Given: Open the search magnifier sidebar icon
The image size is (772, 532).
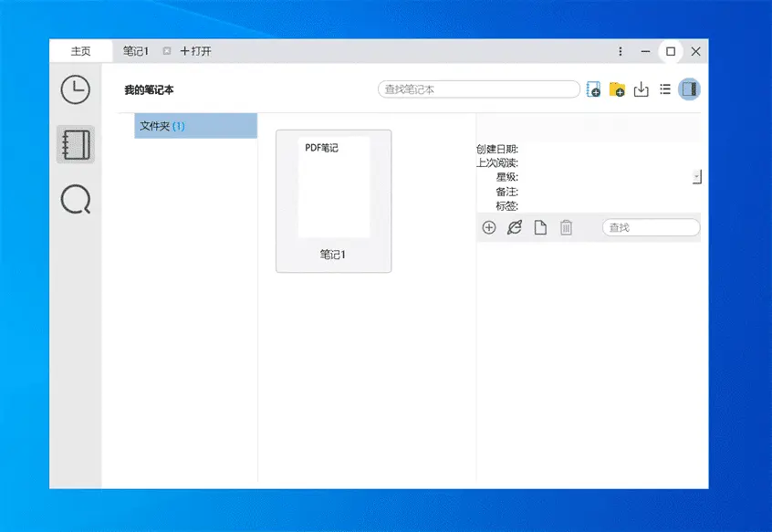Looking at the screenshot, I should tap(76, 199).
